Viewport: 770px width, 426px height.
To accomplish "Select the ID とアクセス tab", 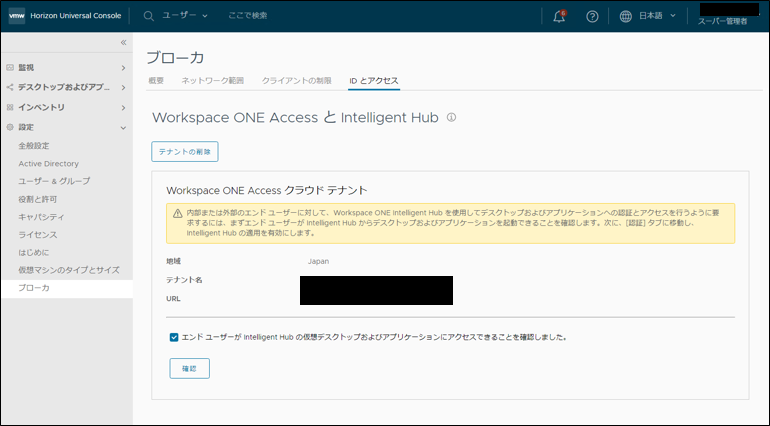I will tap(374, 81).
